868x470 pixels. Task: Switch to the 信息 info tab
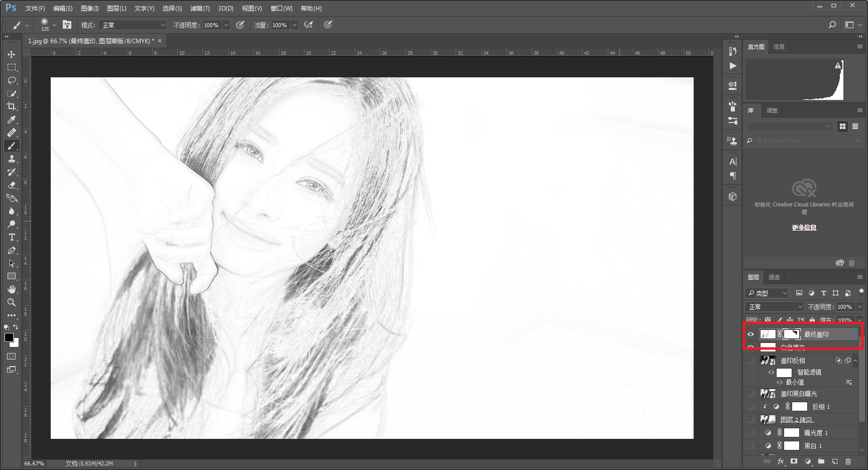coord(779,47)
